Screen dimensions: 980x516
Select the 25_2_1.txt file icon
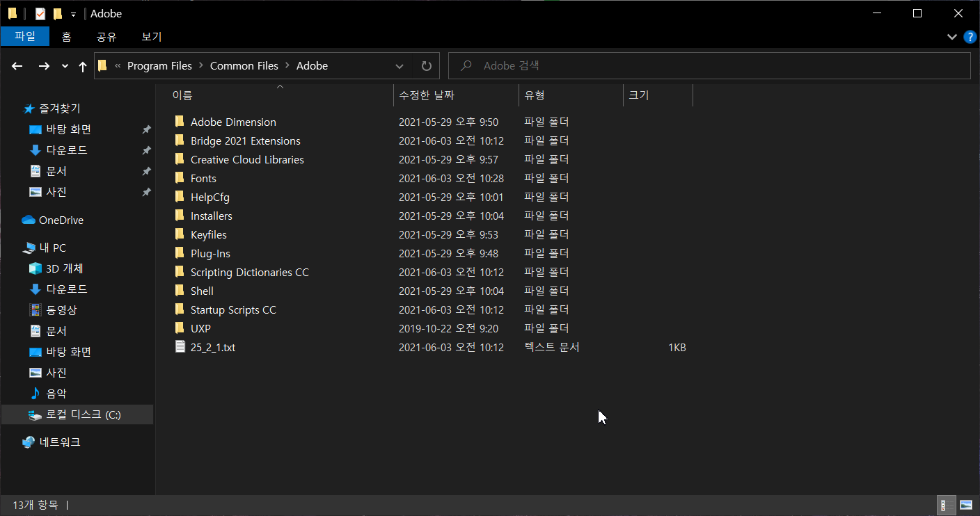pos(180,347)
